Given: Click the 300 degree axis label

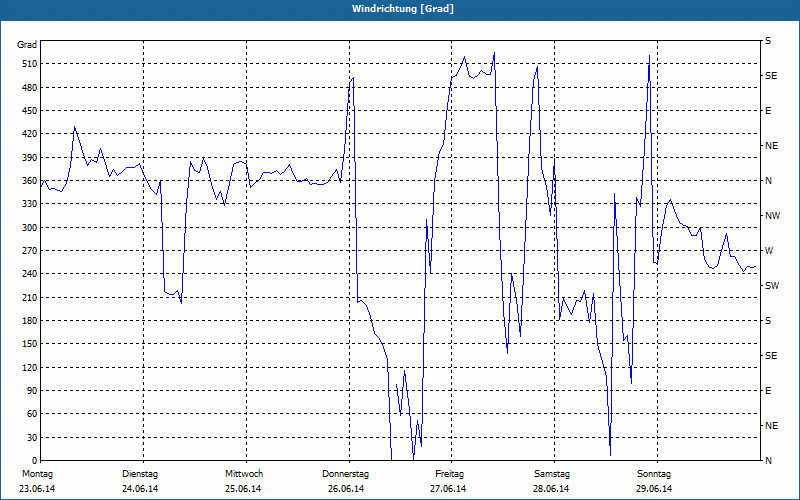Looking at the screenshot, I should point(30,228).
